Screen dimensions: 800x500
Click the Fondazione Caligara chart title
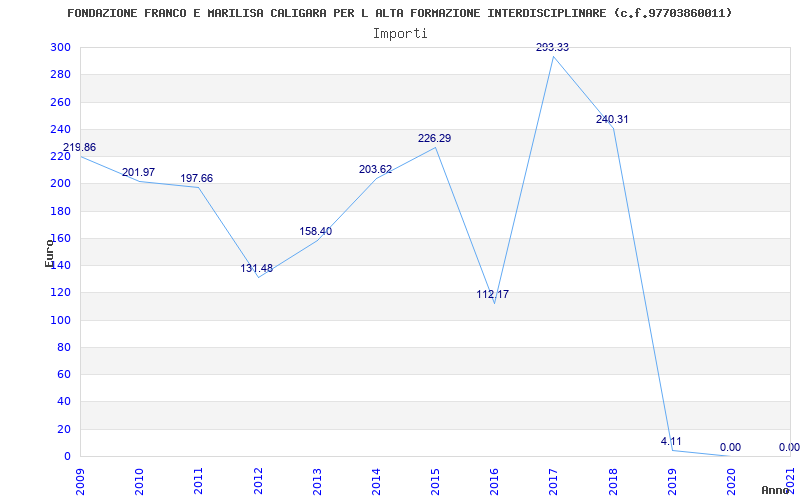point(399,13)
